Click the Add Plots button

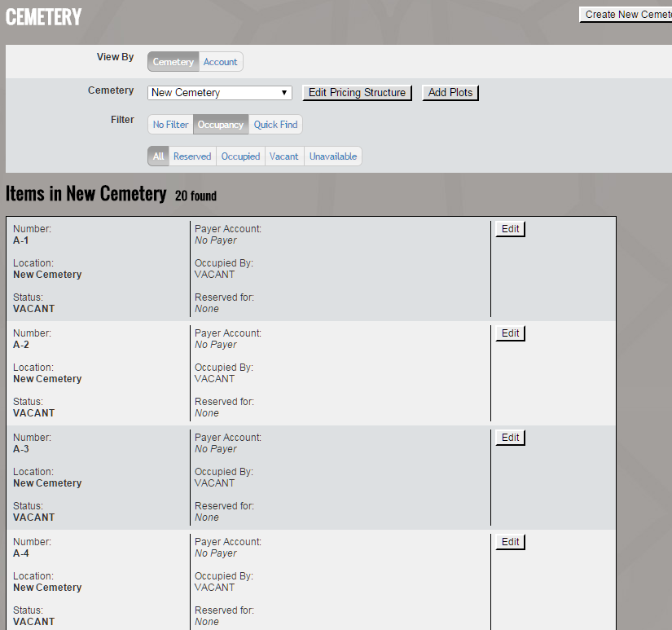pyautogui.click(x=450, y=93)
